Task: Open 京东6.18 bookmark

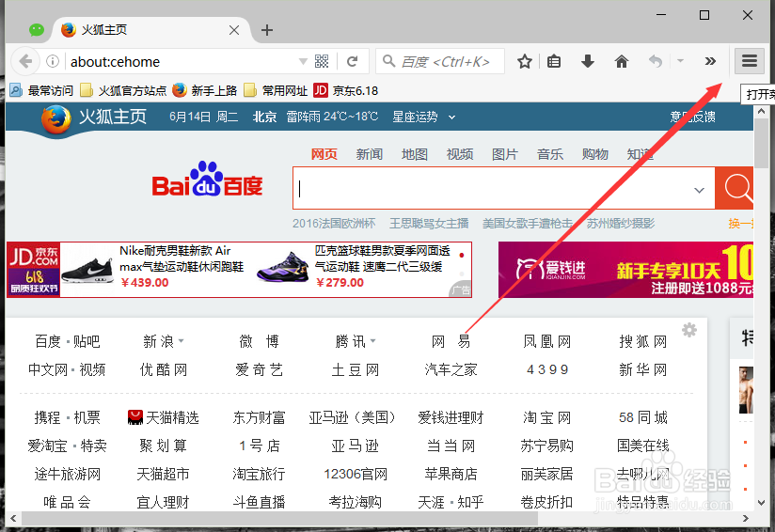Action: pos(346,90)
